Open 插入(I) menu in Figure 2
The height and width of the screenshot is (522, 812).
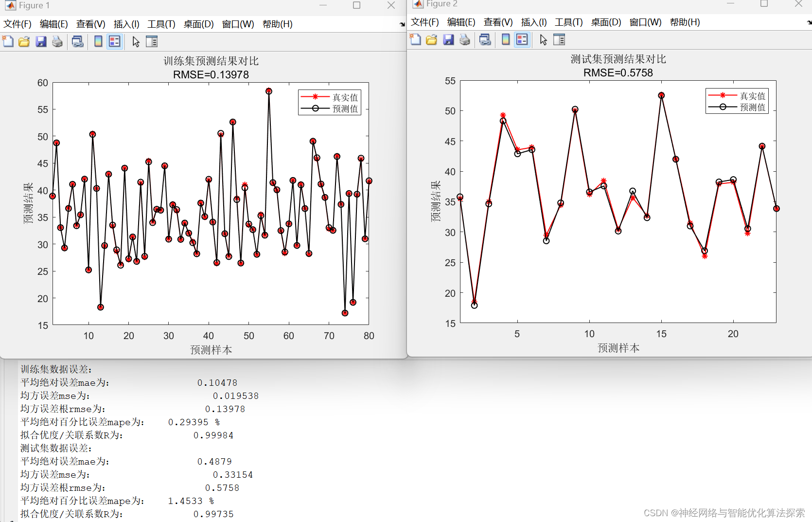click(x=534, y=22)
